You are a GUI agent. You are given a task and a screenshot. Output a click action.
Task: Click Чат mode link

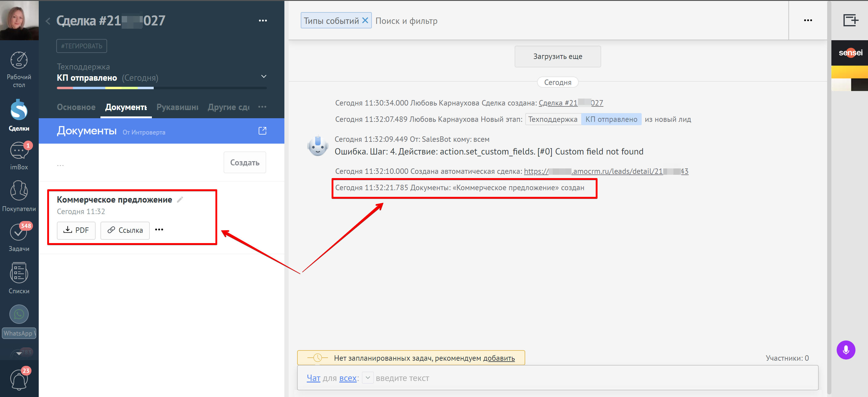coord(313,378)
